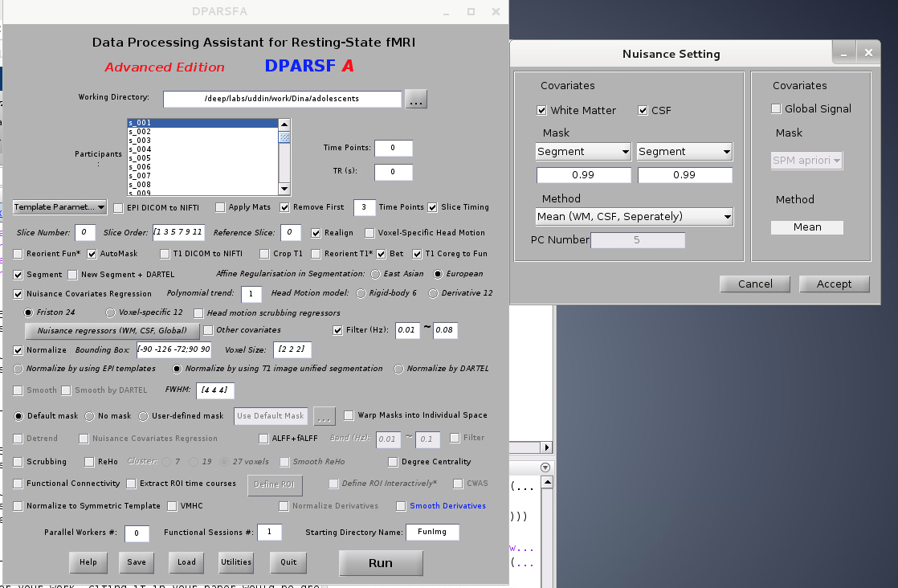898x588 pixels.
Task: Click up arrow of background vertical scrollbar
Action: 547,482
